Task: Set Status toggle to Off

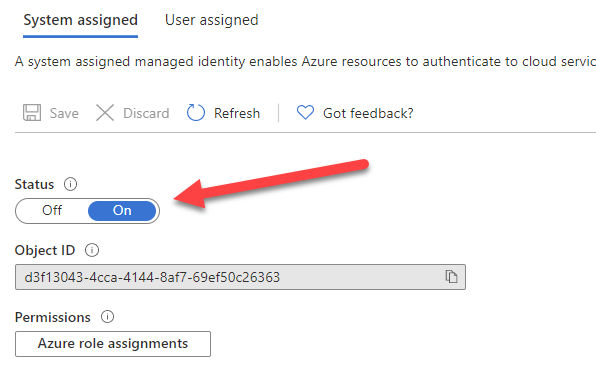Action: click(x=52, y=211)
